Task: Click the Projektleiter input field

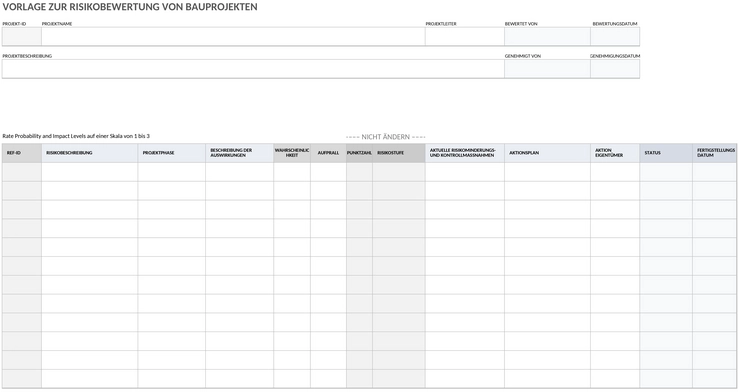Action: (465, 36)
